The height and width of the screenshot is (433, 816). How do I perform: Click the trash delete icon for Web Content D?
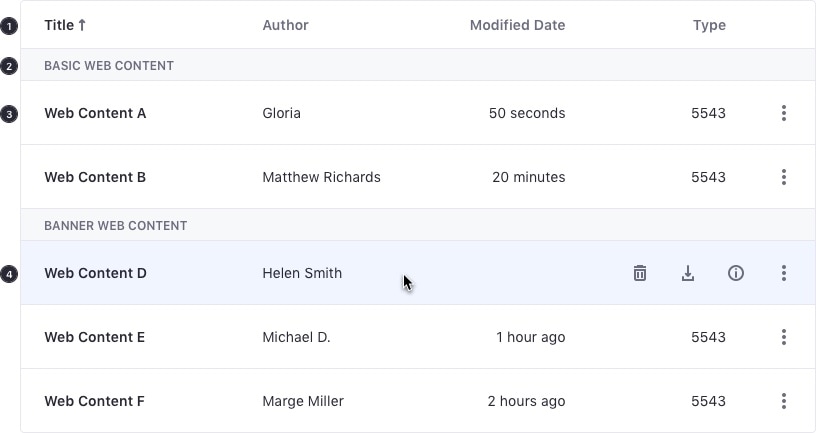(x=640, y=273)
